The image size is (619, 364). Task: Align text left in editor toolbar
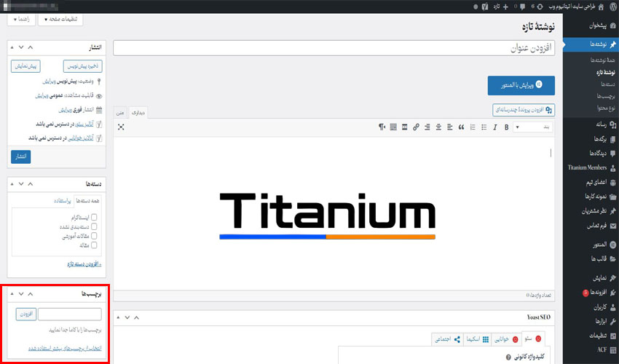tap(449, 127)
